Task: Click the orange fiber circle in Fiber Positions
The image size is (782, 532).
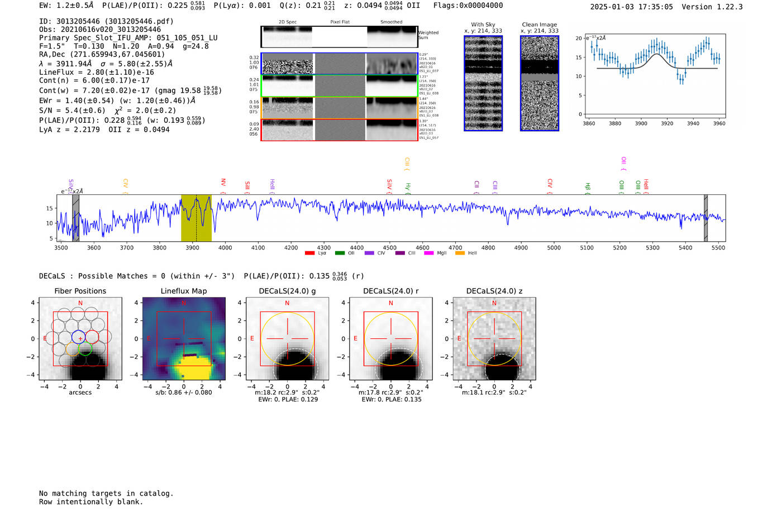Action: click(x=73, y=349)
